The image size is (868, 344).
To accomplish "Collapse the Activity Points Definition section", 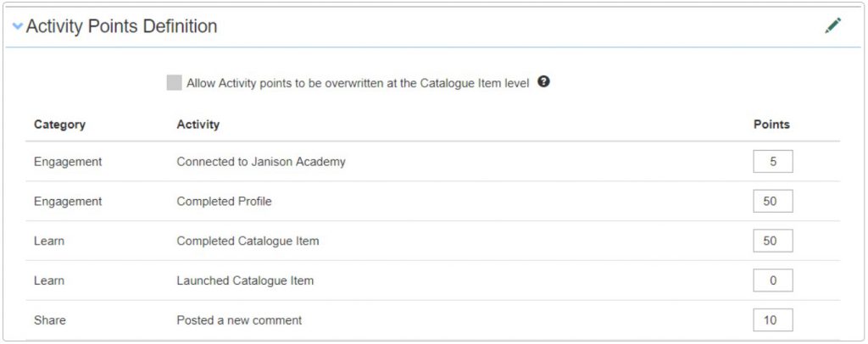I will [x=18, y=26].
